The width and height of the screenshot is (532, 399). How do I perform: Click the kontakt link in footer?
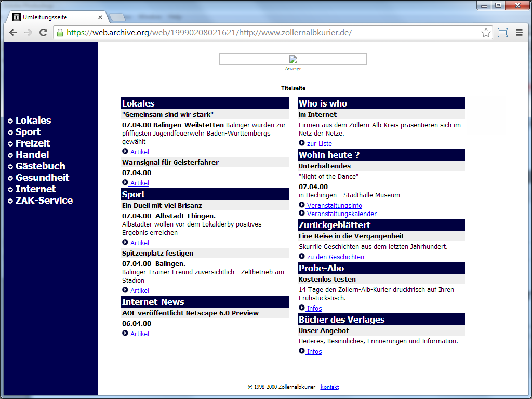(329, 387)
